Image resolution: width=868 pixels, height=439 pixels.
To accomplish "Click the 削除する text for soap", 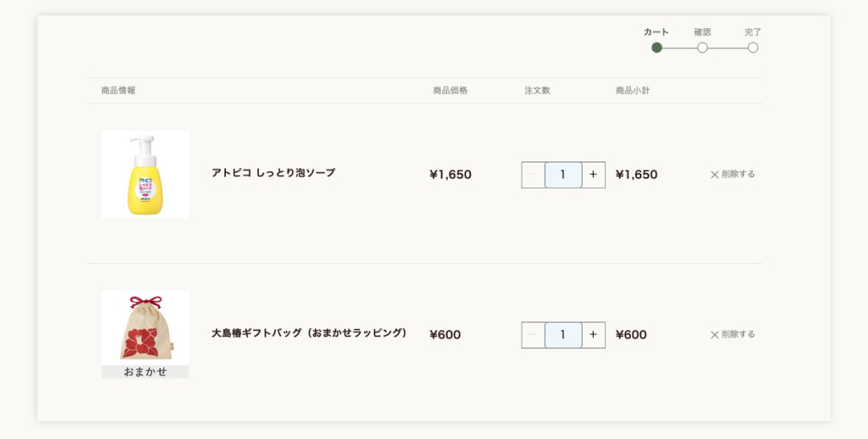I will click(739, 174).
